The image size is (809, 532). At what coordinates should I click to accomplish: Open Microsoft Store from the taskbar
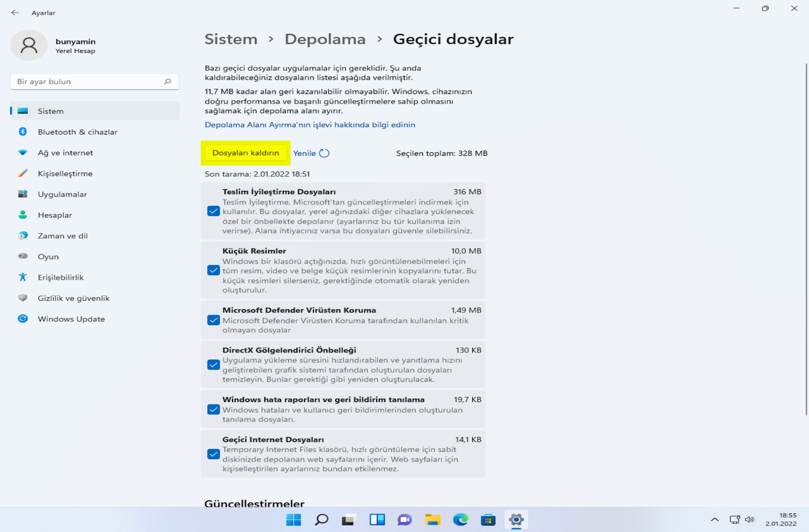point(488,519)
